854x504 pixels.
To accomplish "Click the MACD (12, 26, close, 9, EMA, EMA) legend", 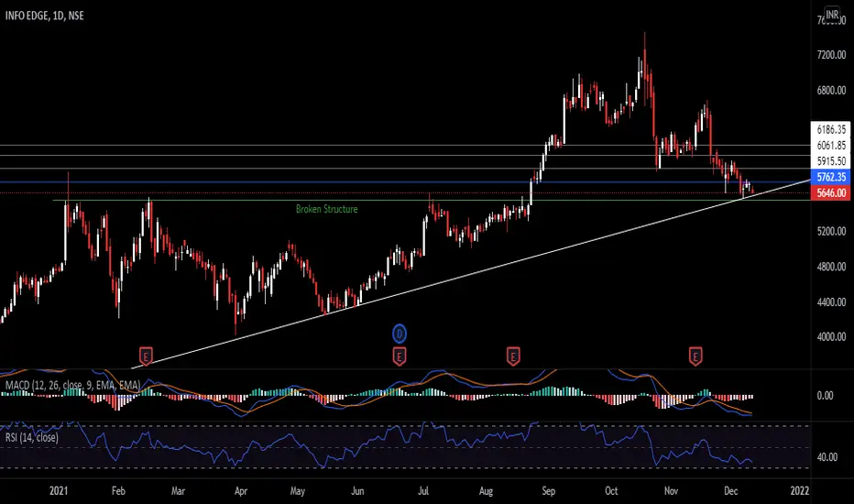I will click(73, 385).
